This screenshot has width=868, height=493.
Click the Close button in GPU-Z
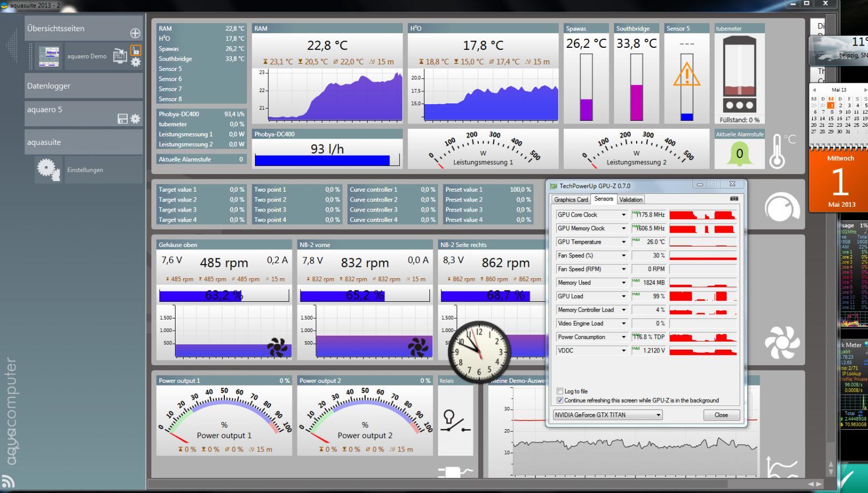[x=721, y=415]
